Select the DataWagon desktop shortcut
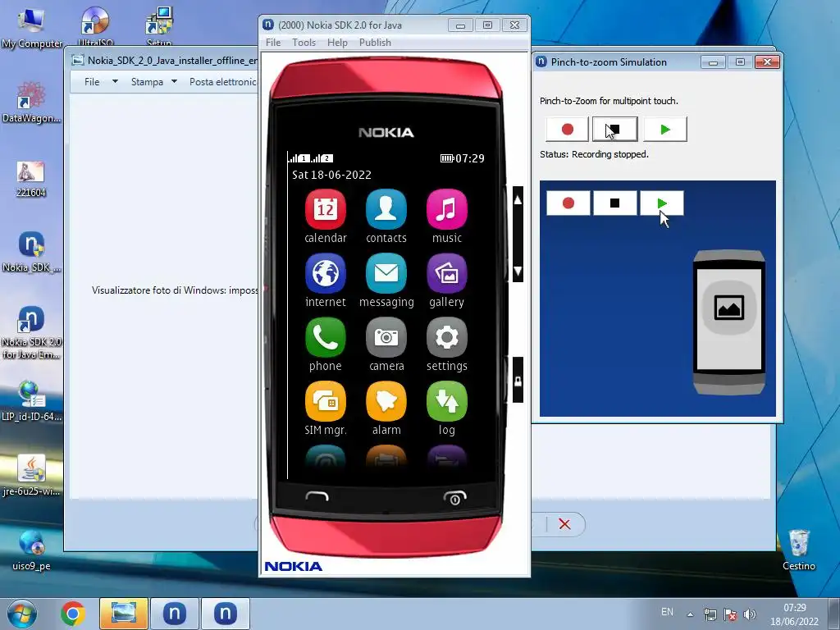840x630 pixels. coord(31,102)
